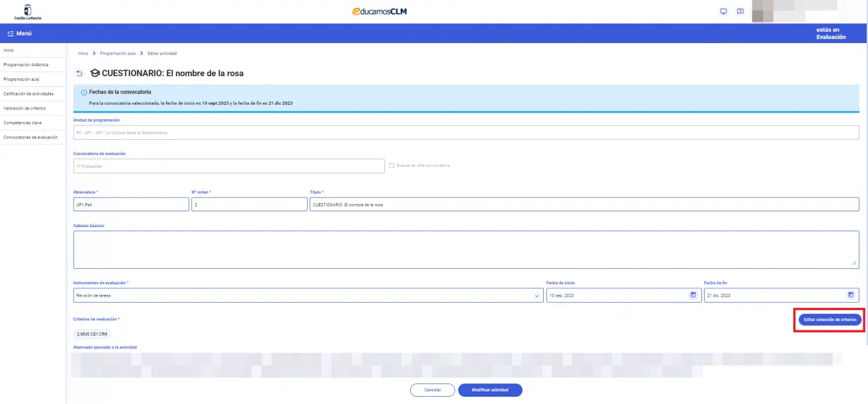
Task: Open the calendar icon for Fecha de inicio
Action: [x=693, y=295]
